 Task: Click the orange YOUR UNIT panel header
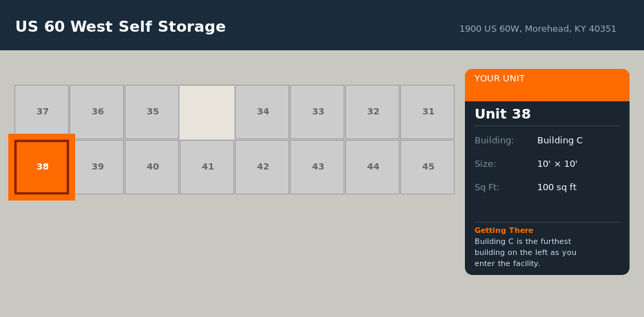pyautogui.click(x=547, y=84)
